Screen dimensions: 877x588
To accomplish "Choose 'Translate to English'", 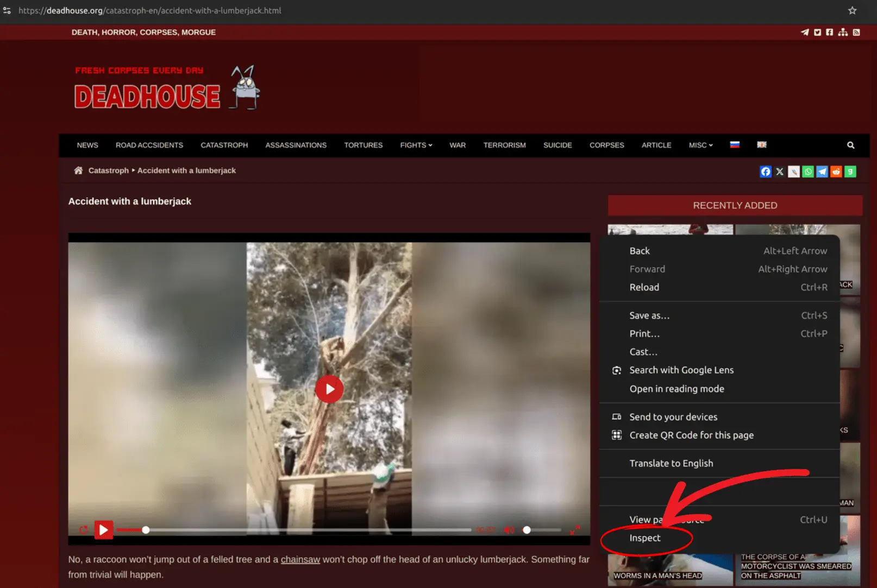I will click(x=719, y=464).
